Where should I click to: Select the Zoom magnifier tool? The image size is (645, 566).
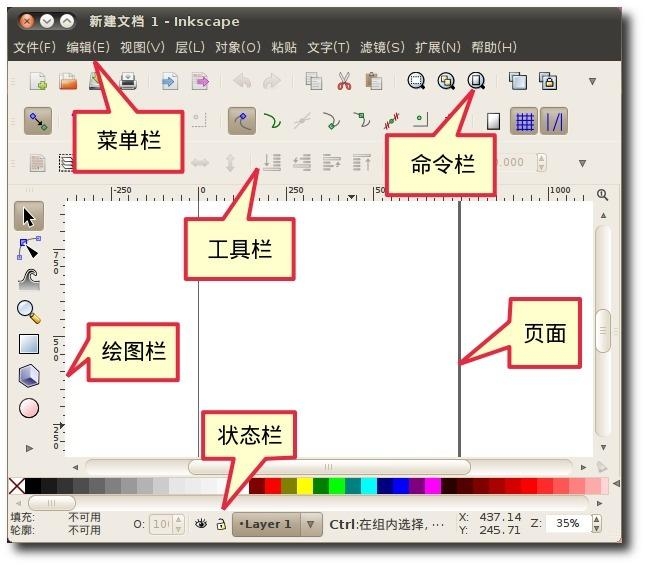(x=29, y=312)
